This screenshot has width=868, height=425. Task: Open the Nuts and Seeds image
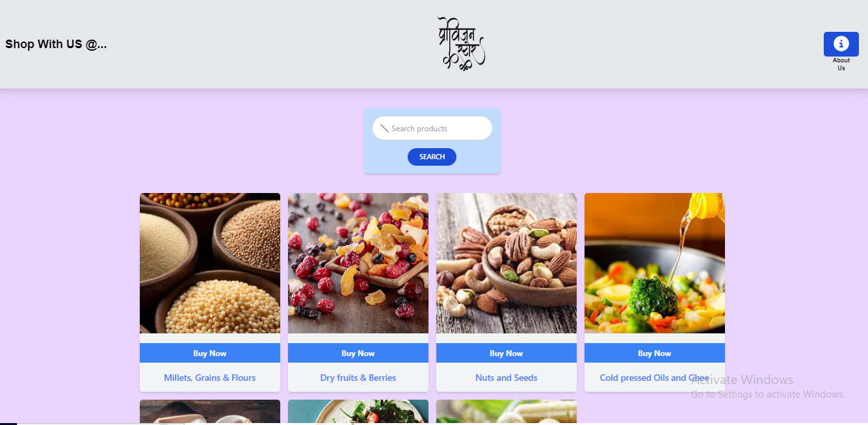pyautogui.click(x=506, y=263)
